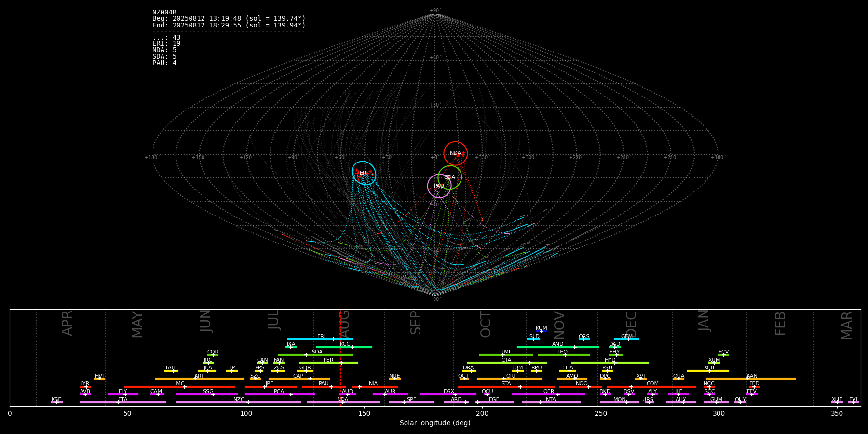868x434 pixels.
Task: Click the pink NTA shower bar
Action: click(x=551, y=402)
